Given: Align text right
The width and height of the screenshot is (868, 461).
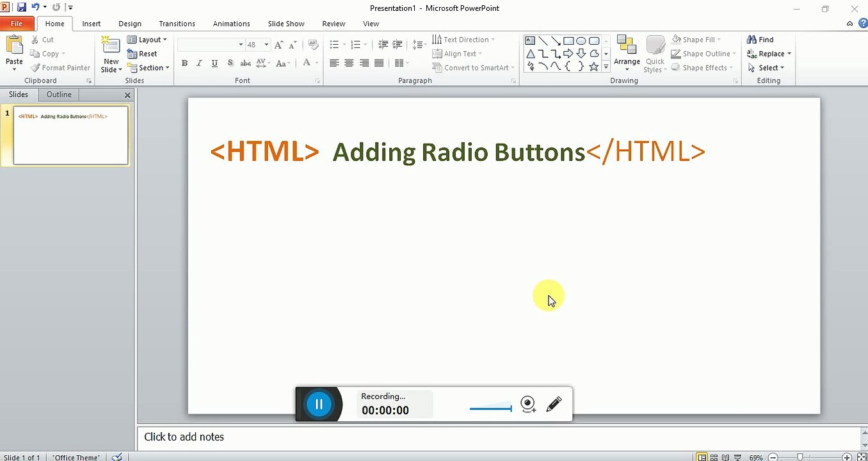Looking at the screenshot, I should 364,63.
